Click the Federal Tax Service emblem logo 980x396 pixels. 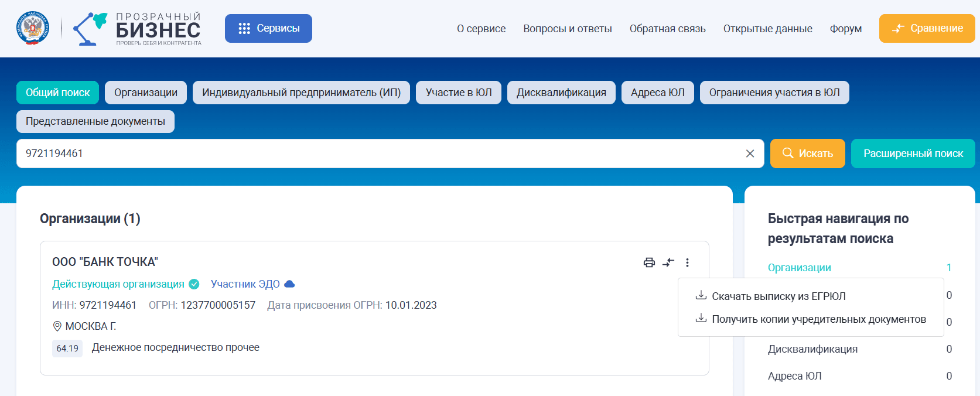coord(33,28)
